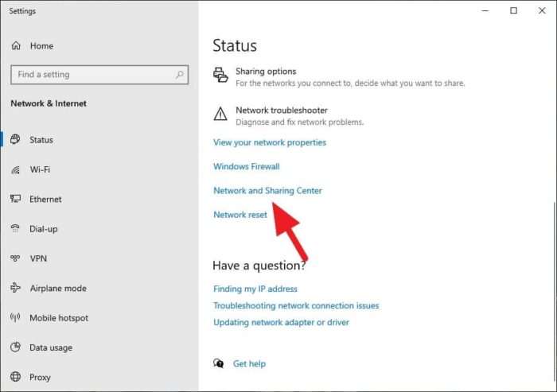557x392 pixels.
Task: Click the VPN icon
Action: pos(15,258)
